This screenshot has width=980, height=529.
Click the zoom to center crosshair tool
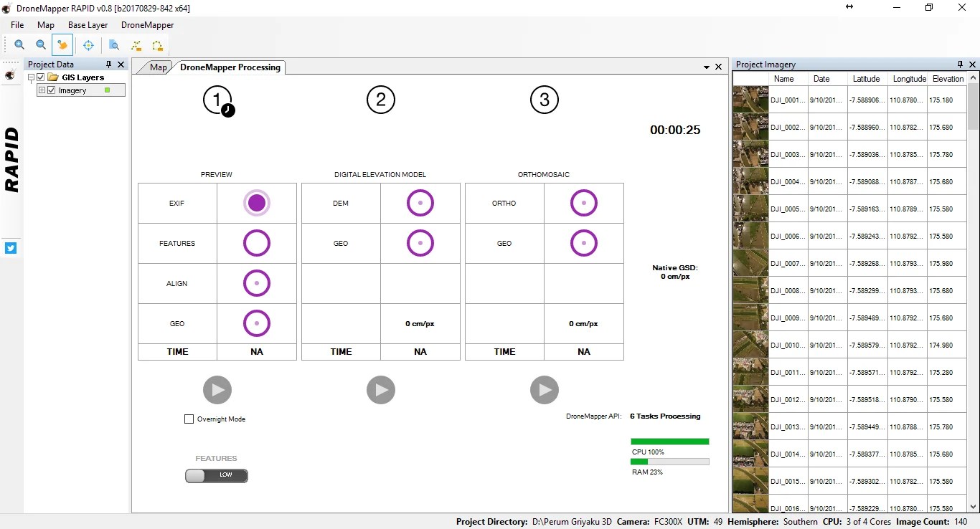pyautogui.click(x=88, y=44)
